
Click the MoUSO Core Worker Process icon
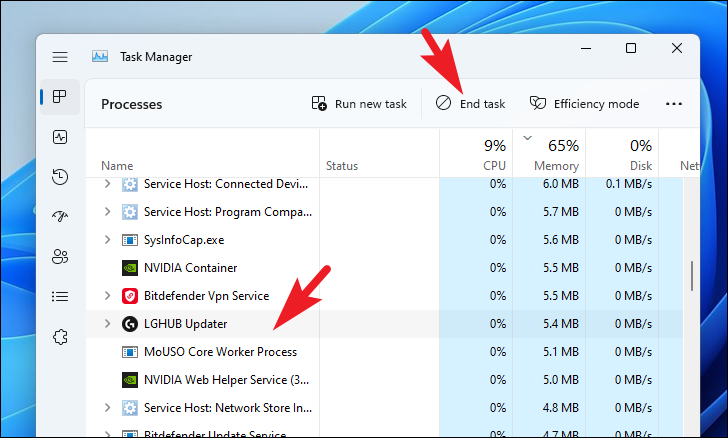[130, 352]
